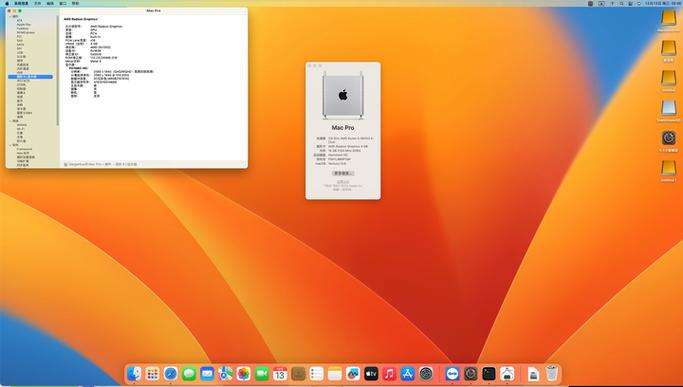This screenshot has width=683, height=387.
Task: Open Calendar showing date 13
Action: (280, 373)
